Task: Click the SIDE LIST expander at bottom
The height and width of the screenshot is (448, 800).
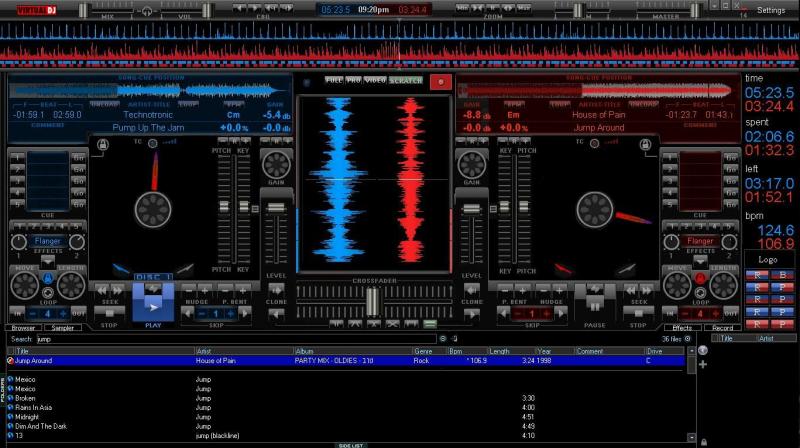Action: (x=351, y=445)
